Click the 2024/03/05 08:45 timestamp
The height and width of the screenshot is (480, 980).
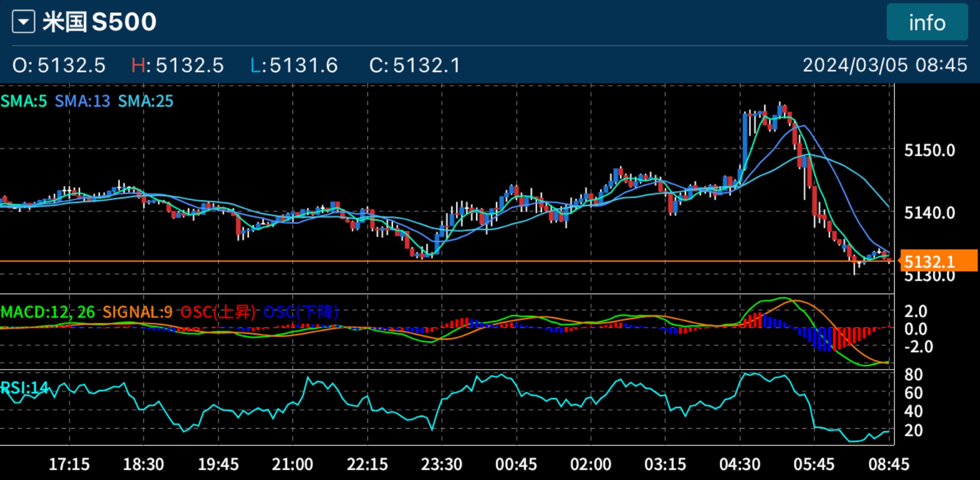(884, 65)
